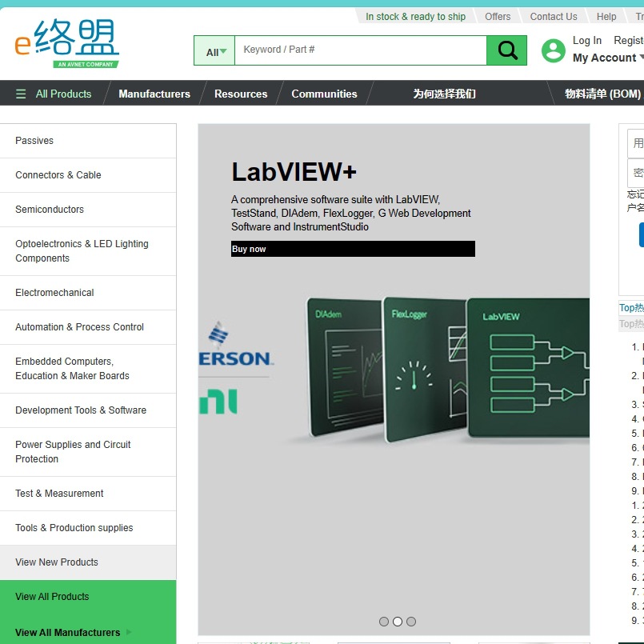The image size is (644, 644).
Task: Open the In stock & ready to ship tab
Action: pos(415,17)
